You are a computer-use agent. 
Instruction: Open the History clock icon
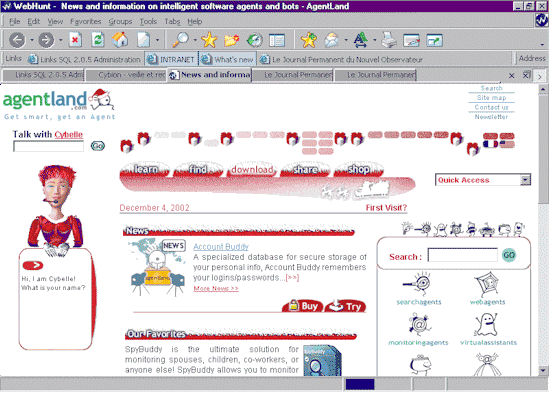point(255,40)
